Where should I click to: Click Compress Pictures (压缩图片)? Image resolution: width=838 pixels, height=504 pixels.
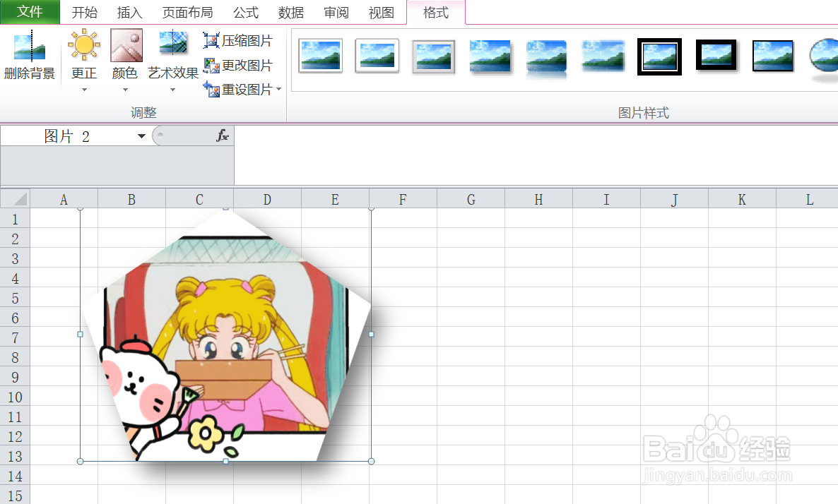coord(238,40)
